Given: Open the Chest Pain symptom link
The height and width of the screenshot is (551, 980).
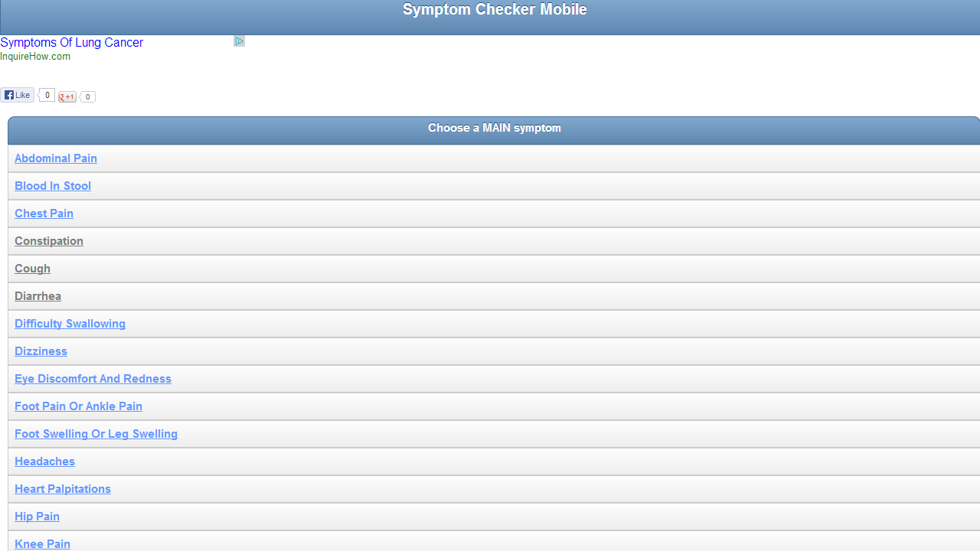Looking at the screenshot, I should (44, 214).
